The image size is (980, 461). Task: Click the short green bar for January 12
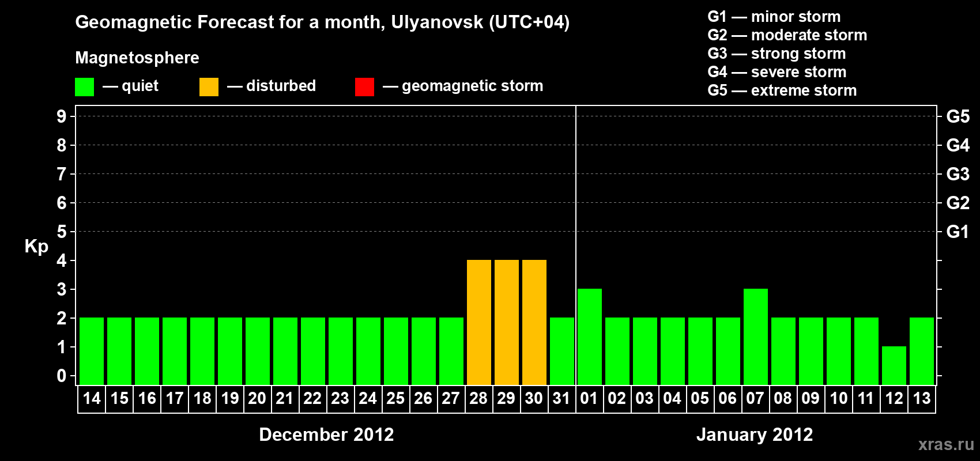tap(894, 365)
